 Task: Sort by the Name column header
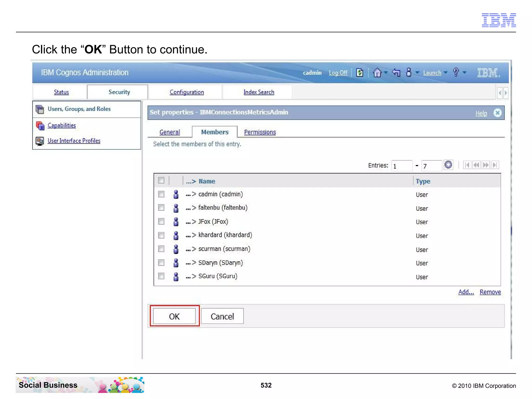pos(207,181)
